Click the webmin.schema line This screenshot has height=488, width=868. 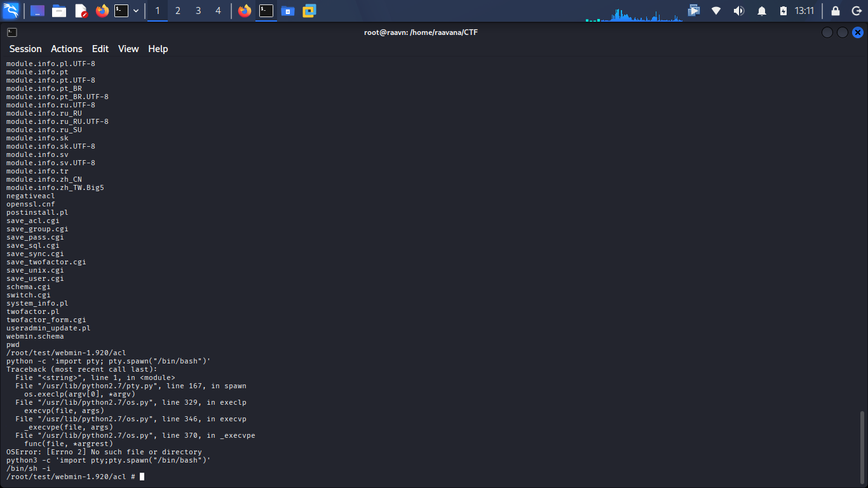coord(35,336)
